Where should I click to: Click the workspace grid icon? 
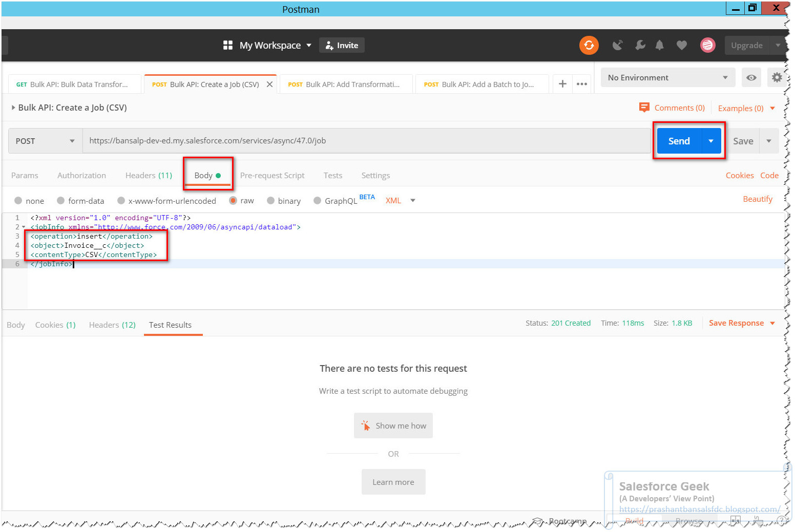[x=228, y=45]
